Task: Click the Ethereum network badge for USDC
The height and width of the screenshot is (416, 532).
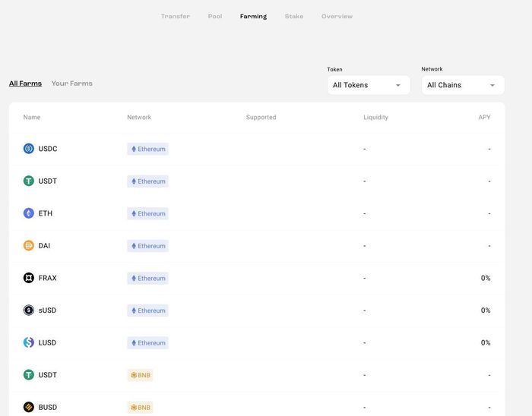Action: pos(147,150)
